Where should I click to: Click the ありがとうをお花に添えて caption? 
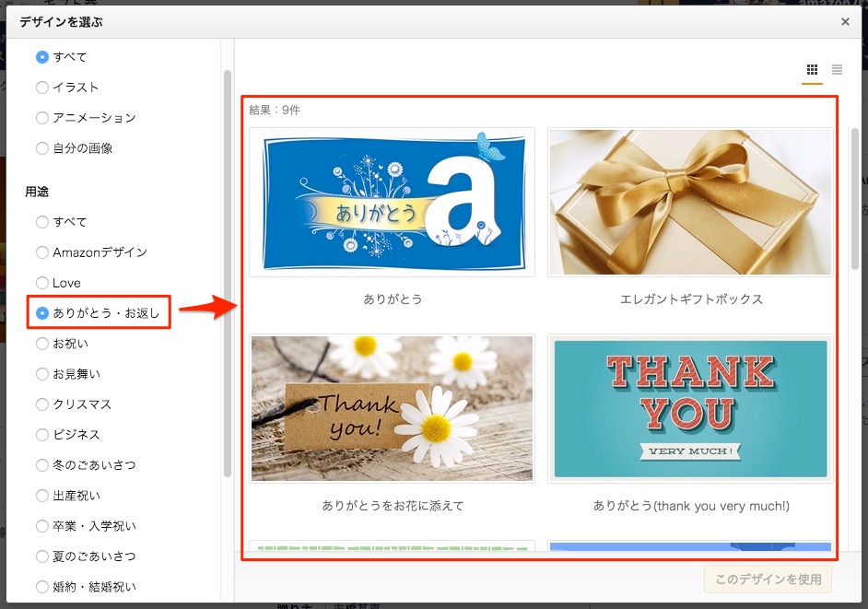[x=393, y=506]
